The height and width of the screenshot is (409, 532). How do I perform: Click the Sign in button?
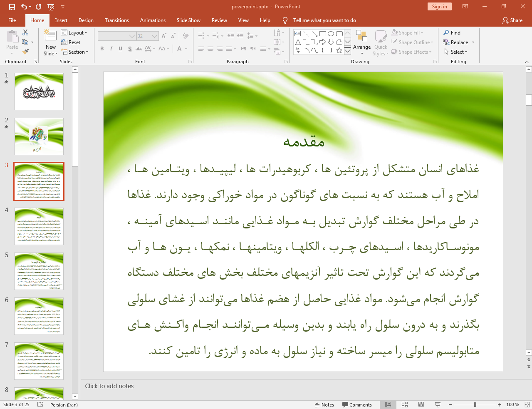[x=439, y=6]
